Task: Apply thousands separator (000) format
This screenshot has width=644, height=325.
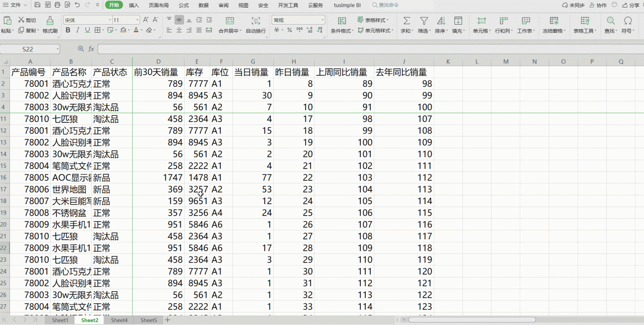Action: pos(300,30)
